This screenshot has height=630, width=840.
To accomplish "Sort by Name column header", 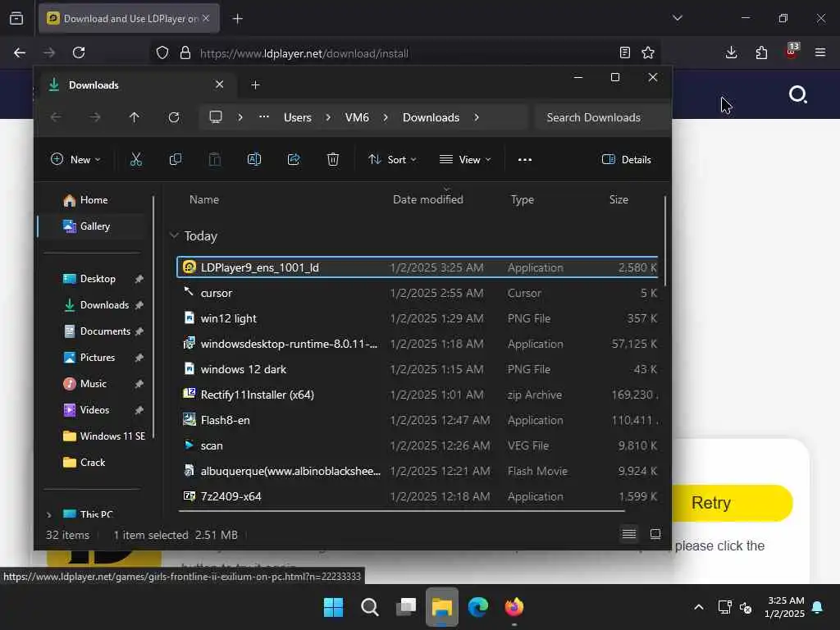I will pyautogui.click(x=204, y=199).
